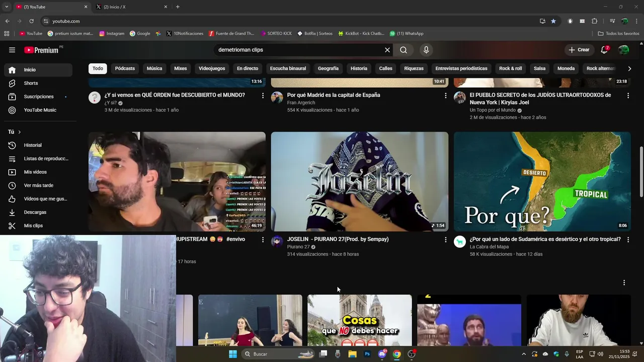Select the Videojuegos filter chip
Viewport: 644px width, 362px height.
[212, 68]
